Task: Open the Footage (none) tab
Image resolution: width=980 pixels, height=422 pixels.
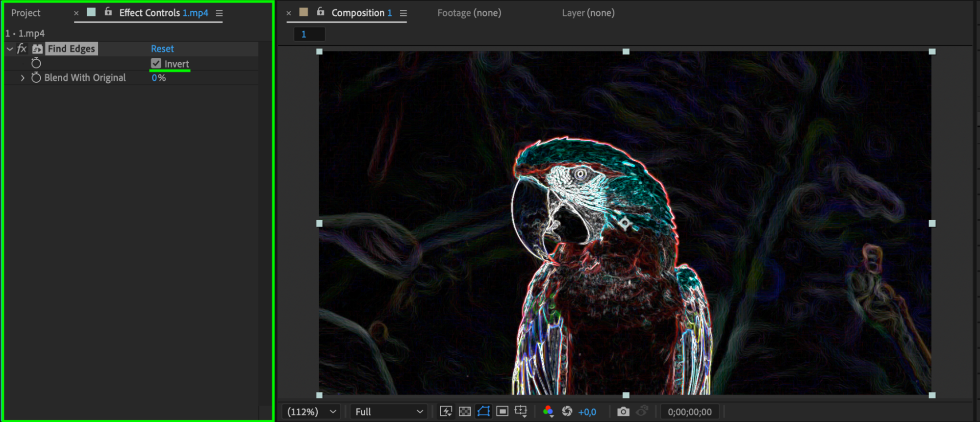Action: tap(469, 13)
